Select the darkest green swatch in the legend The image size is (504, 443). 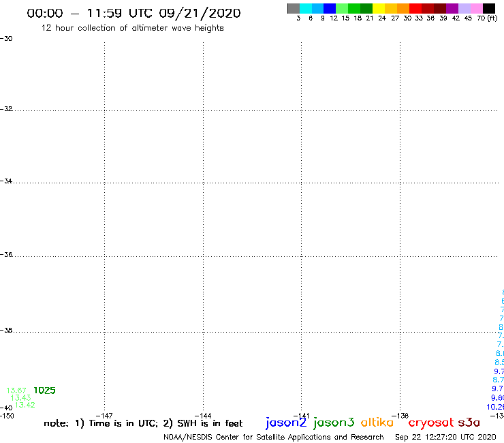(x=366, y=8)
